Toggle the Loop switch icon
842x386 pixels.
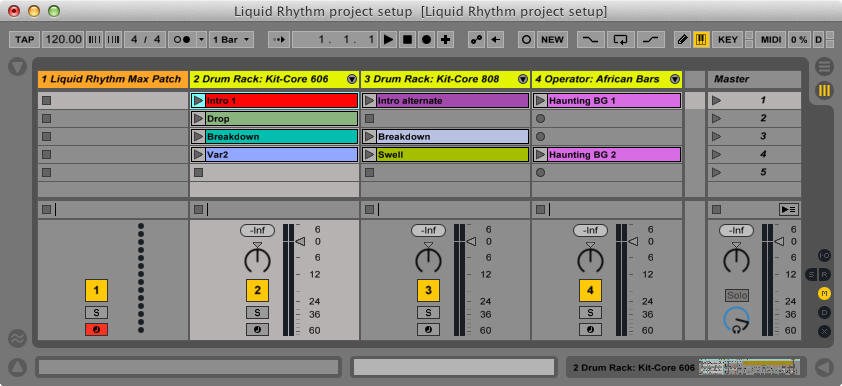point(621,40)
